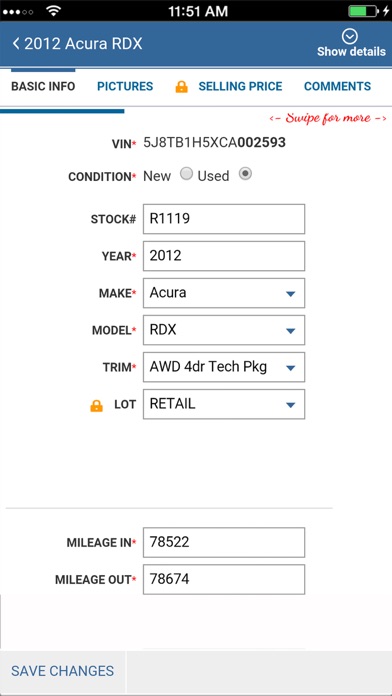Select the New condition radio button

click(186, 174)
